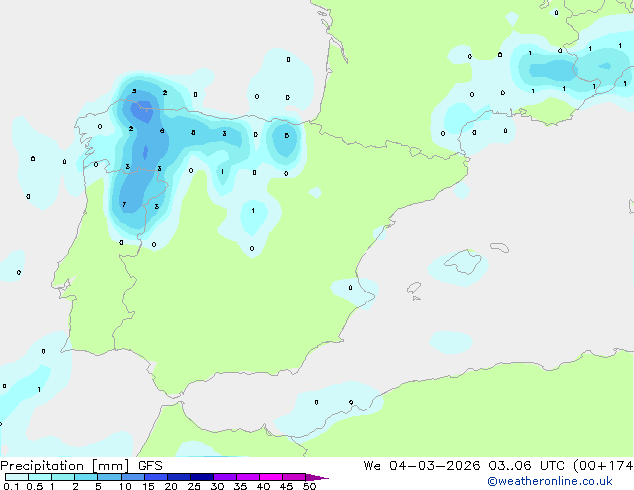The height and width of the screenshot is (490, 634).
Task: Click the Ibiza island outline
Action: point(414,288)
